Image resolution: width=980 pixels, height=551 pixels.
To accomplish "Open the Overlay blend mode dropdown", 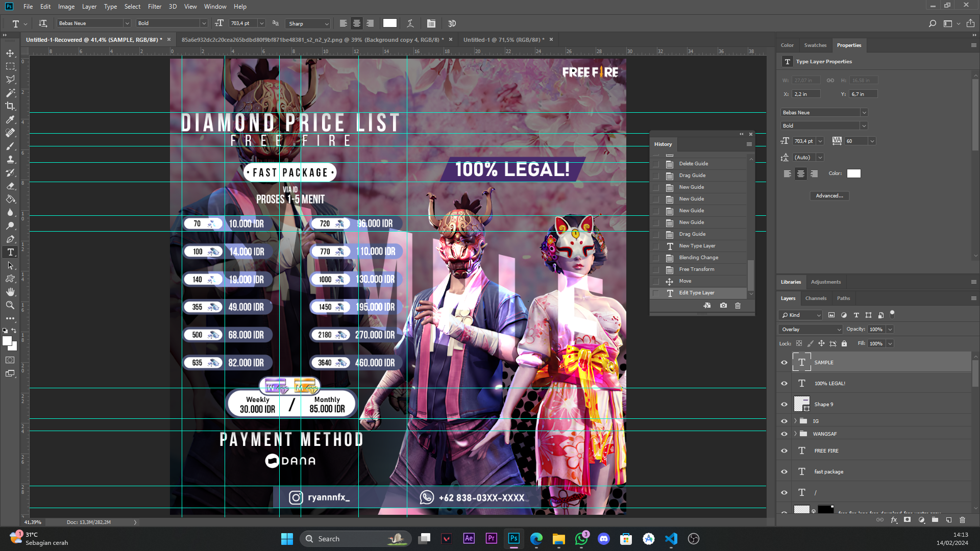I will click(x=811, y=330).
